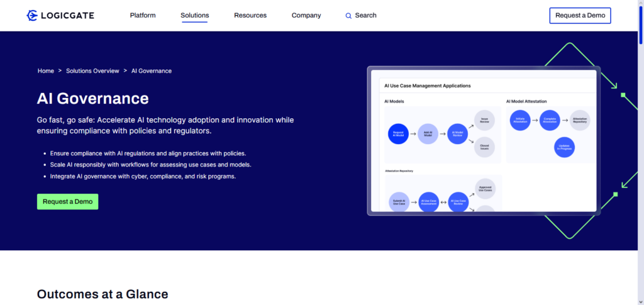This screenshot has height=305, width=644.
Task: Open the Solutions menu
Action: [x=195, y=15]
